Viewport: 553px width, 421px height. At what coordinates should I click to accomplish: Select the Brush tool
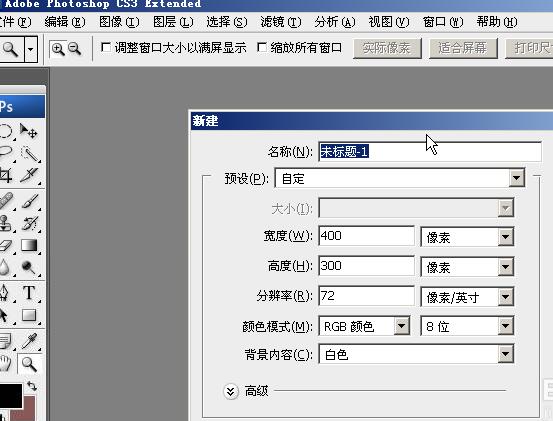click(29, 201)
